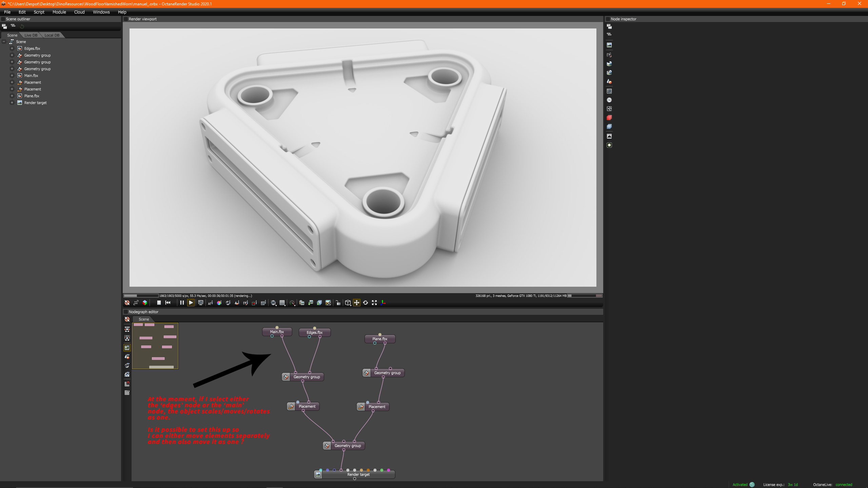Recenter the view with the crosshair icon
Image resolution: width=868 pixels, height=488 pixels.
pyautogui.click(x=127, y=303)
